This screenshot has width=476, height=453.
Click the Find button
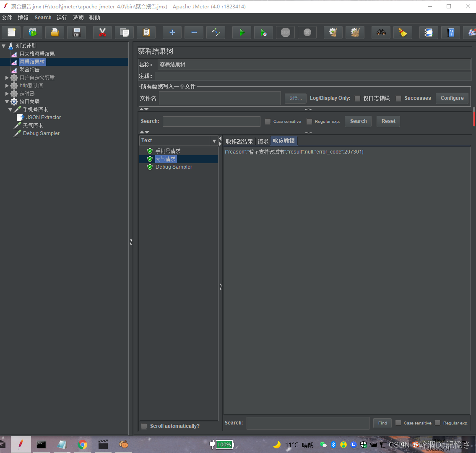click(382, 423)
